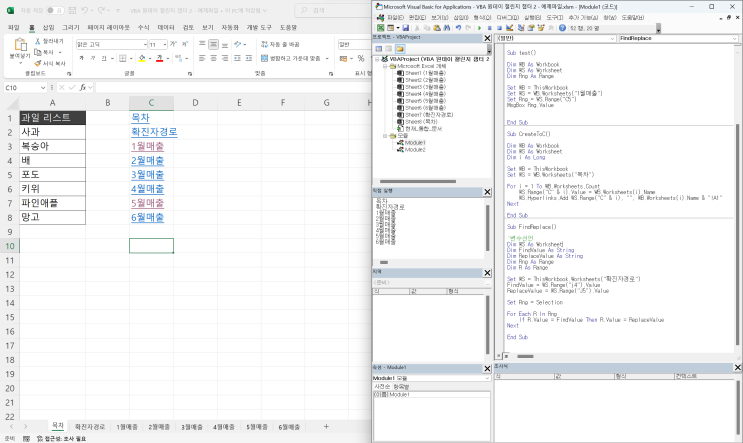Open the 삽입 ribbon tab in Excel

pyautogui.click(x=48, y=27)
